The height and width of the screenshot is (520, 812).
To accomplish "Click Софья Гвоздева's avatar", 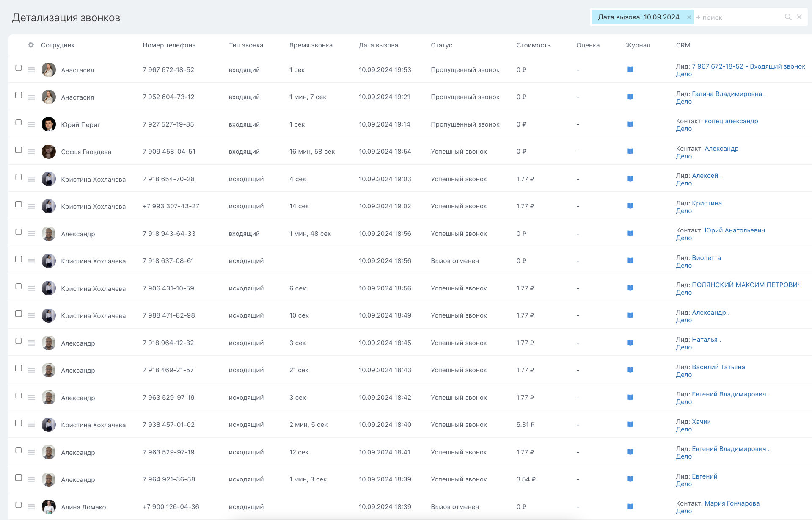I will pyautogui.click(x=49, y=152).
